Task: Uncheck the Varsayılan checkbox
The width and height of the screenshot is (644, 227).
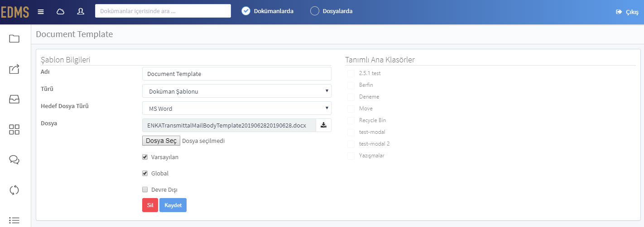Action: [145, 157]
